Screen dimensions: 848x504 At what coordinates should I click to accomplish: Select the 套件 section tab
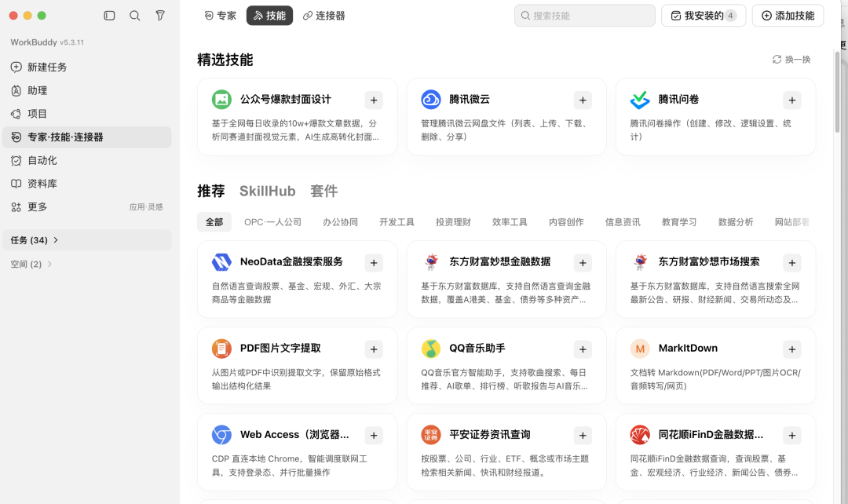(324, 191)
